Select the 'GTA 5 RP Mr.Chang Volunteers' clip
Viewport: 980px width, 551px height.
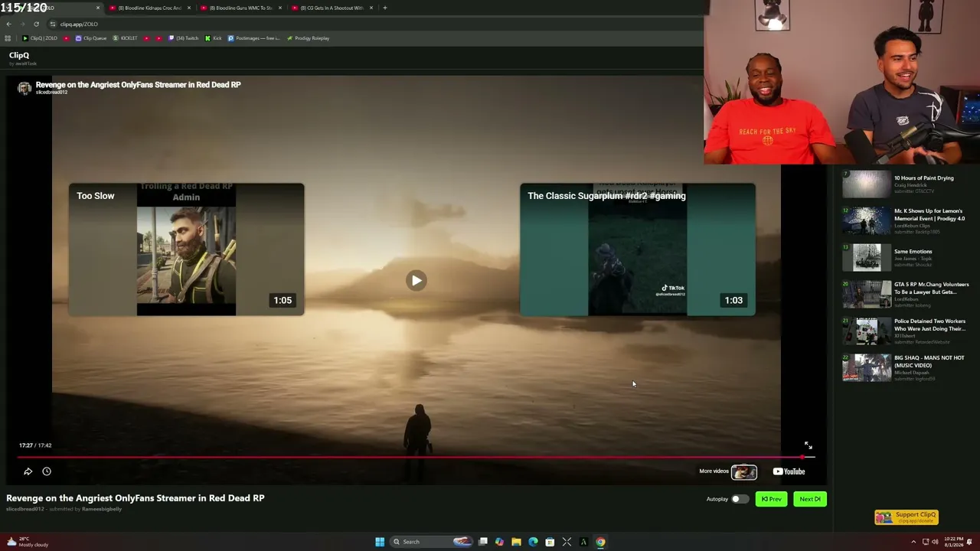906,295
